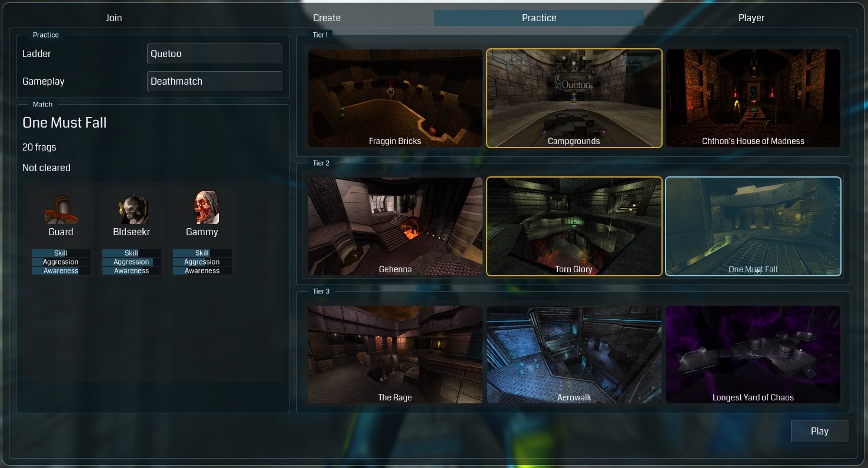The image size is (868, 468).
Task: Click the Tier 3 group label
Action: [321, 291]
